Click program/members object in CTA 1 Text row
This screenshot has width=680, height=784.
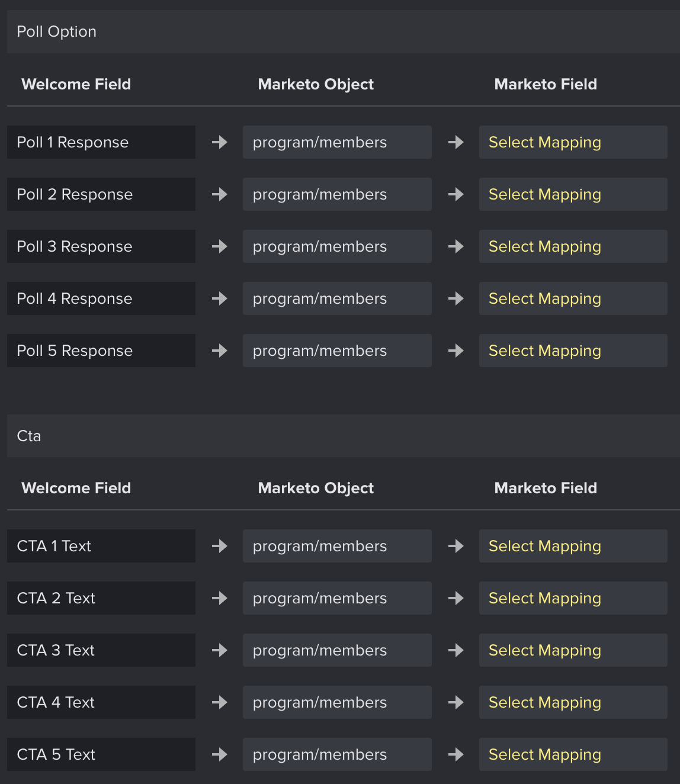337,546
